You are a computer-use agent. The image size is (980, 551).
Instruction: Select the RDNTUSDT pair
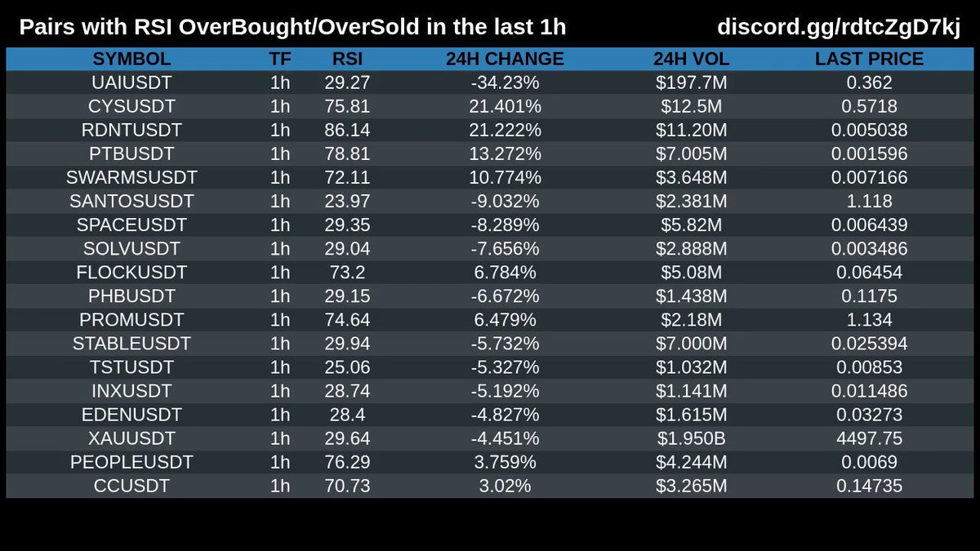click(131, 130)
